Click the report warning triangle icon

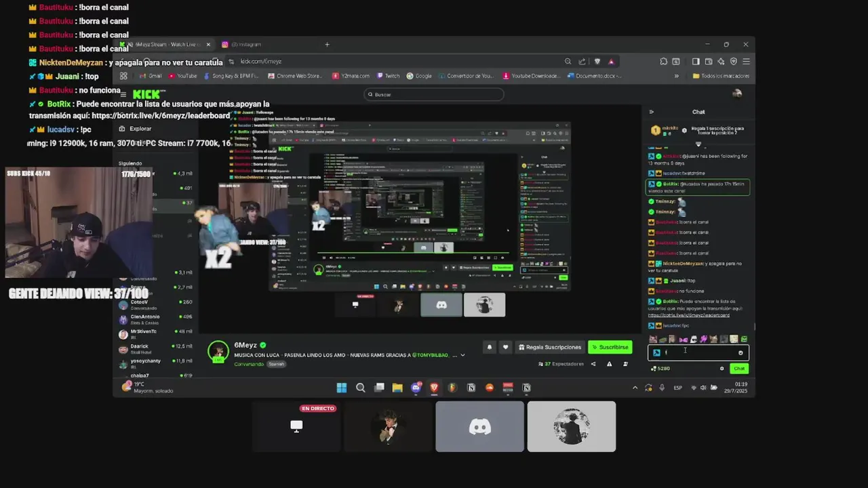pos(609,364)
